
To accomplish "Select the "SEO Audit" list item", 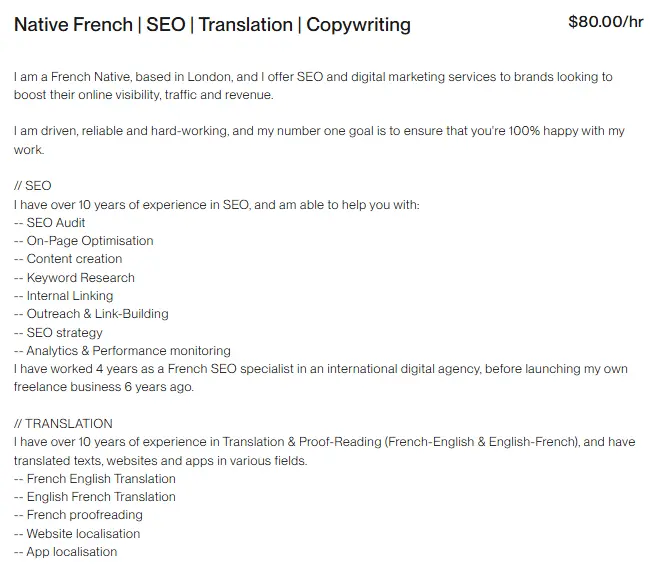I will pyautogui.click(x=56, y=222).
